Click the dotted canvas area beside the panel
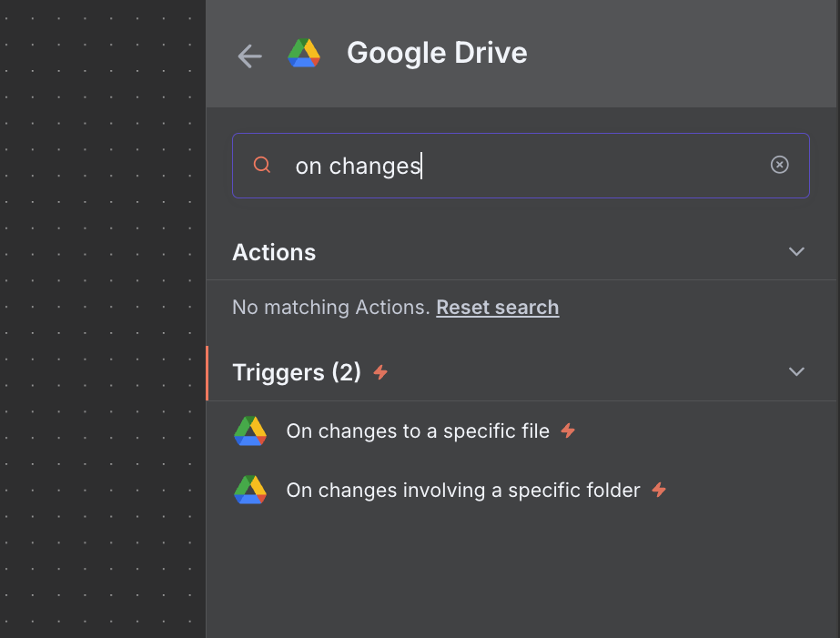The height and width of the screenshot is (638, 840). [x=102, y=319]
